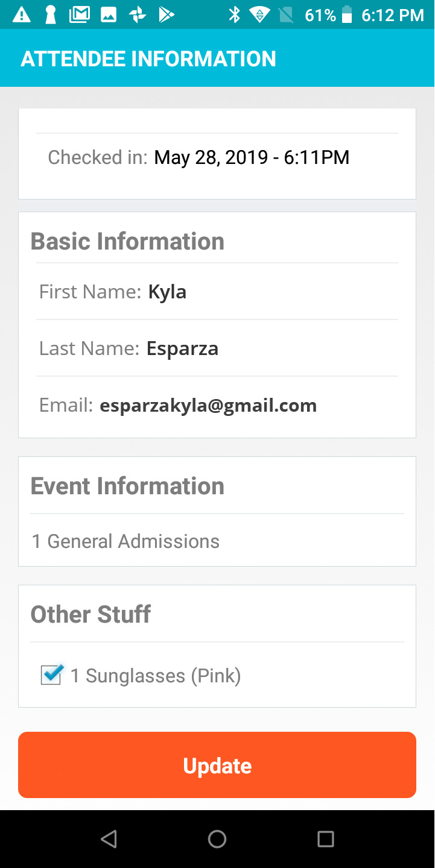Tap the orange Update button
The width and height of the screenshot is (435, 868).
(217, 765)
